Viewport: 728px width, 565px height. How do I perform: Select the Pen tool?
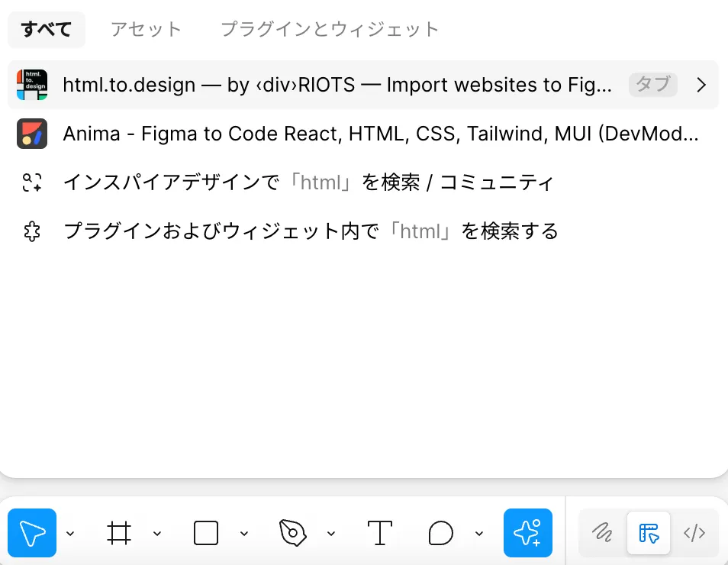tap(292, 533)
